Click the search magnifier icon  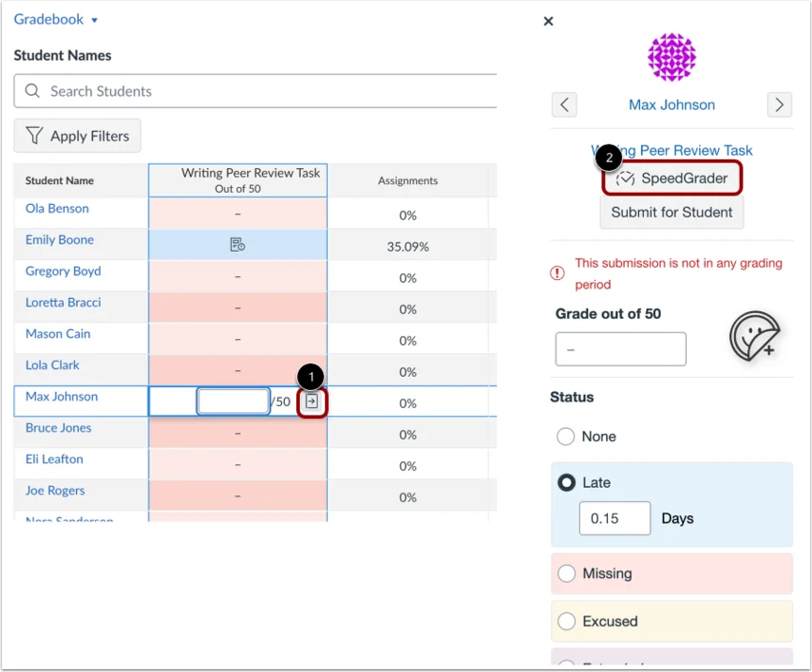pos(32,91)
